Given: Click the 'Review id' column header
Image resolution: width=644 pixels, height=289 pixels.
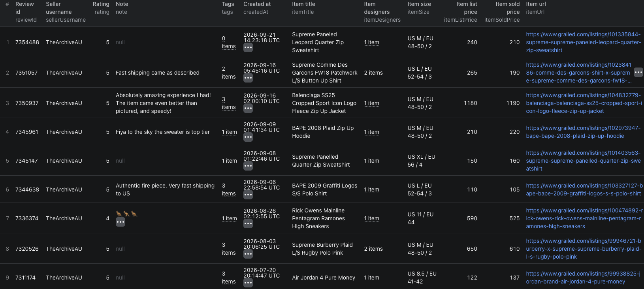Looking at the screenshot, I should pos(26,12).
